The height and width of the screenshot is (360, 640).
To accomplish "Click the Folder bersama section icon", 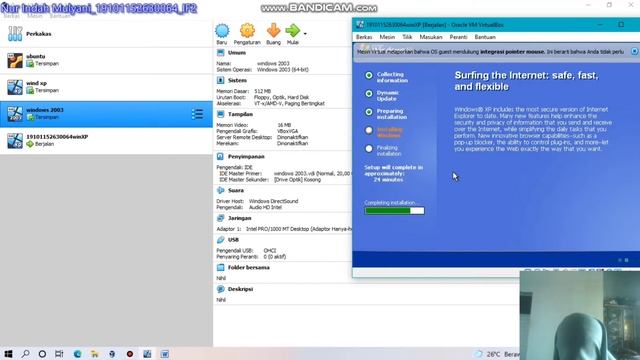I will [220, 268].
